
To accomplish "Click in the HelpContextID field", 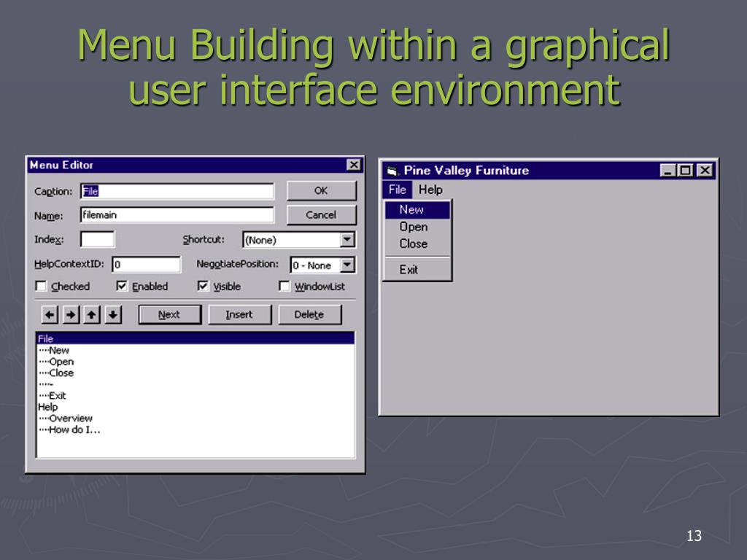I will 146,264.
